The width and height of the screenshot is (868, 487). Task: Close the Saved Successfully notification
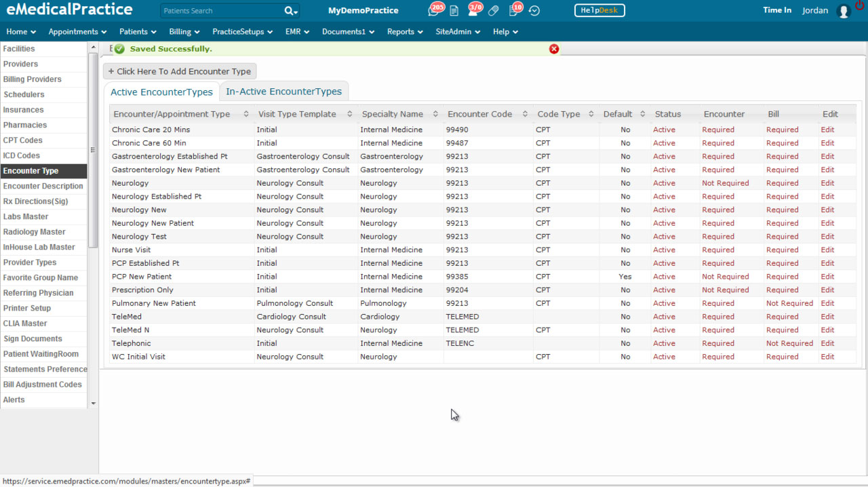(x=554, y=49)
